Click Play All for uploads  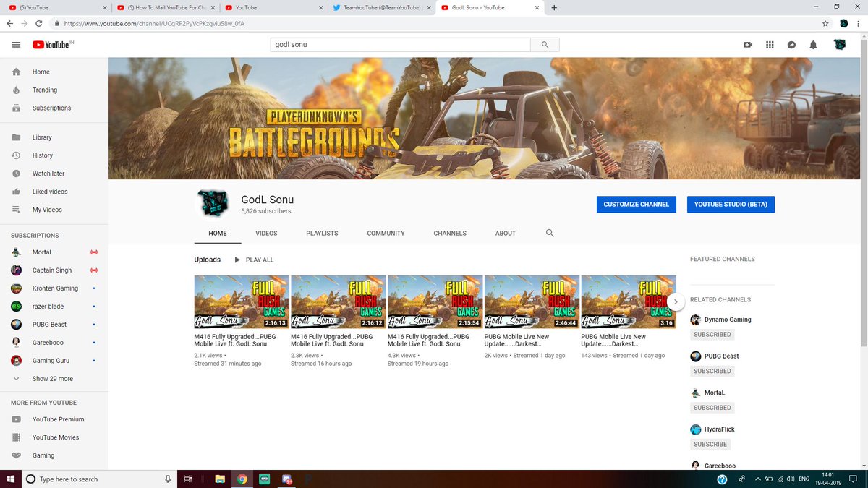point(254,260)
